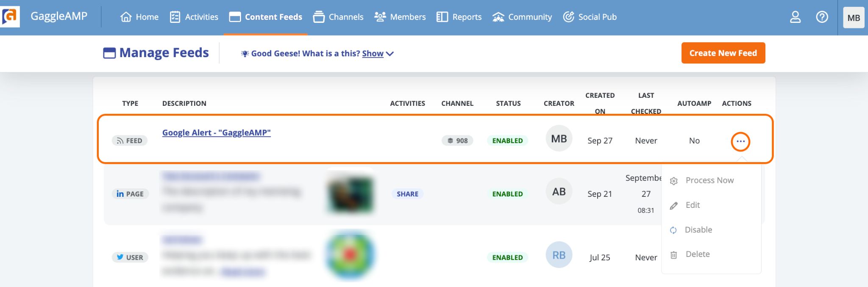Switch to the Activities tab

pyautogui.click(x=194, y=17)
